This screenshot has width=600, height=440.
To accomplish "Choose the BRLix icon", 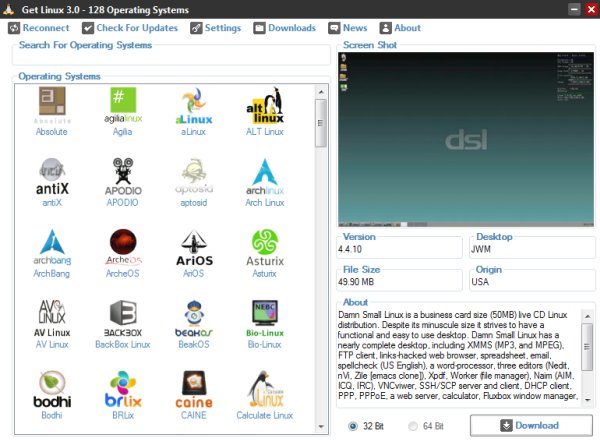I will [x=123, y=389].
